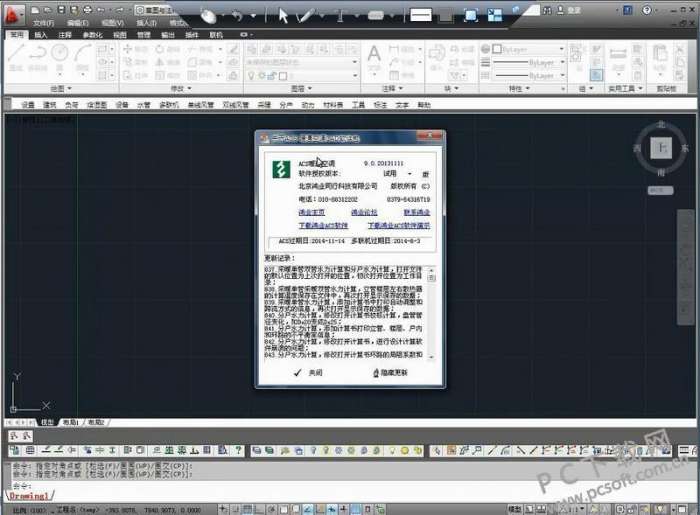
Task: Open the 联系鸿业 link
Action: (x=417, y=212)
